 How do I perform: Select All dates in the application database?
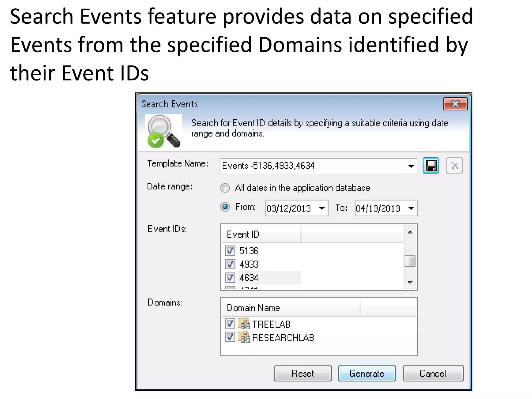[x=225, y=188]
